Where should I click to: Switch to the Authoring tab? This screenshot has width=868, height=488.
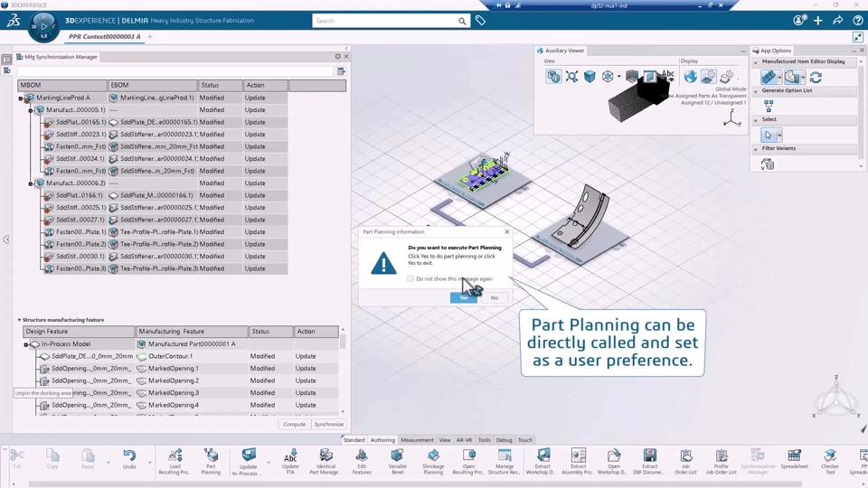tap(382, 440)
